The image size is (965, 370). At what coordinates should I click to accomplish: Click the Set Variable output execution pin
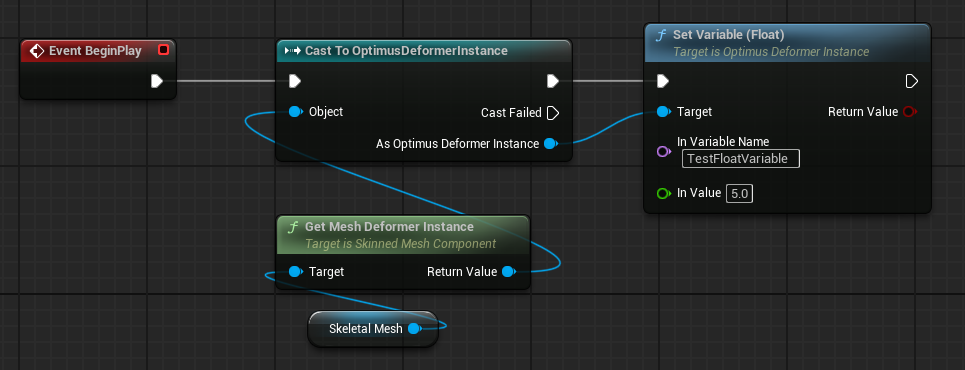(x=911, y=81)
